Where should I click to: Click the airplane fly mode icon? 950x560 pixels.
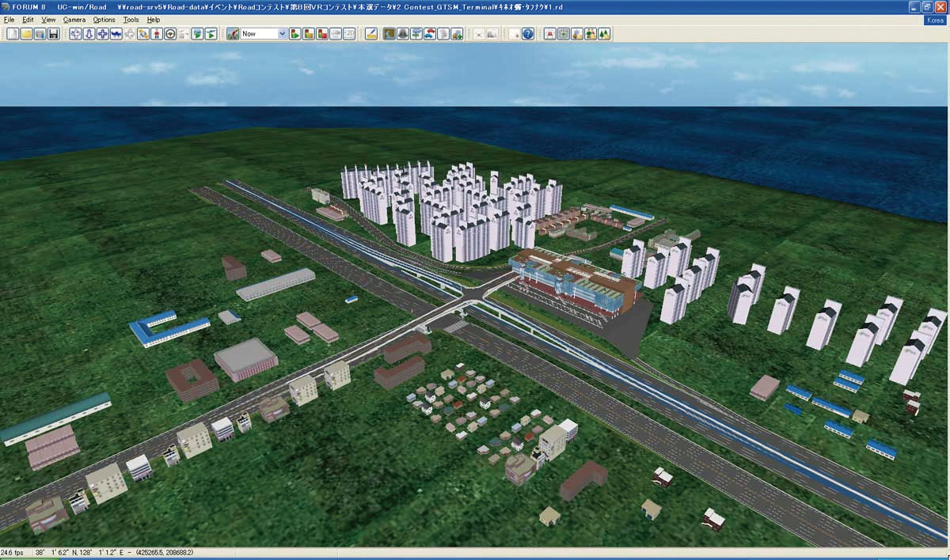point(116,34)
